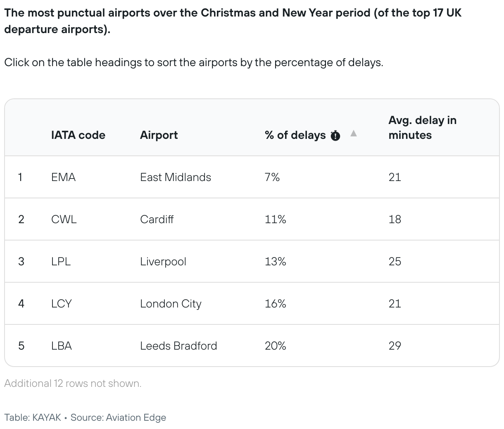This screenshot has width=504, height=429.
Task: Select the Liverpool row airport name
Action: click(163, 262)
